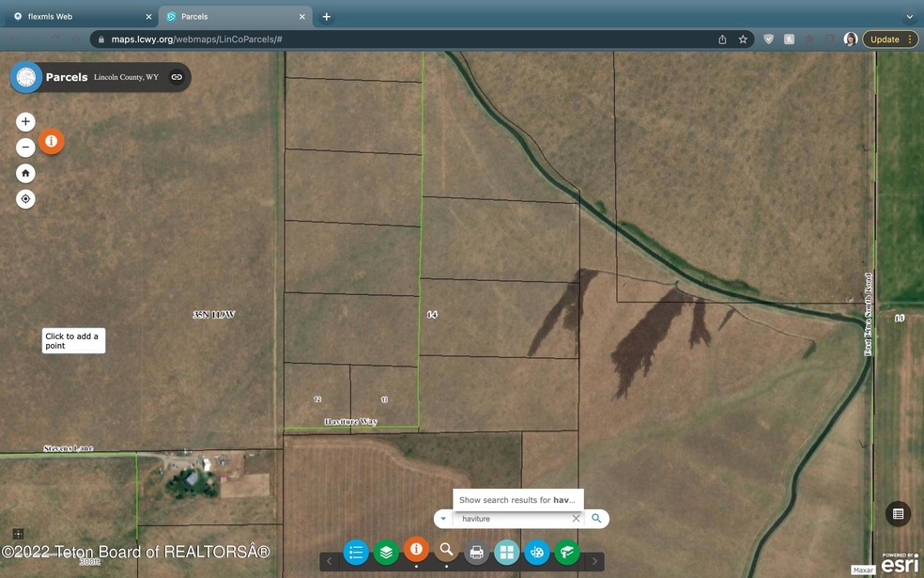Return map to default home extent

pos(25,173)
